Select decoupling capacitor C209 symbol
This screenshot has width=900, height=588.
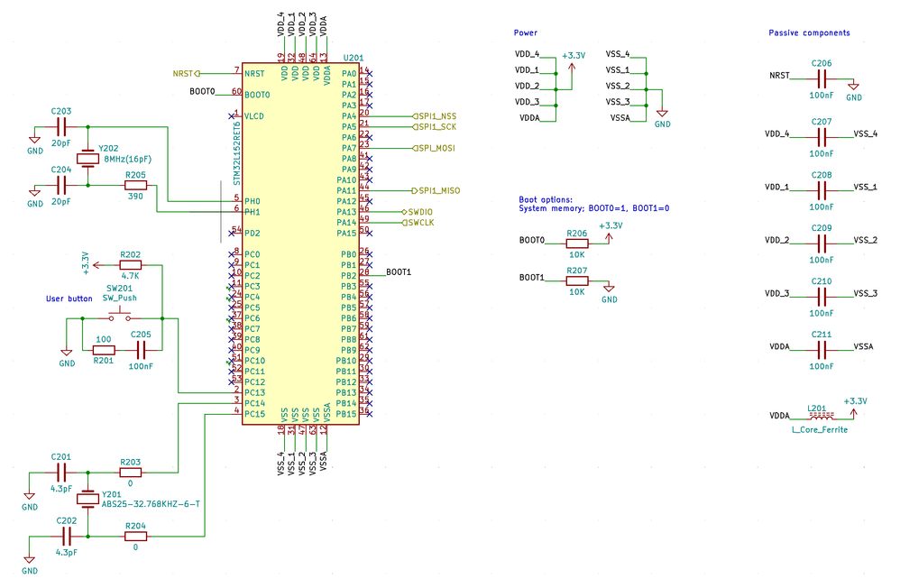click(822, 243)
